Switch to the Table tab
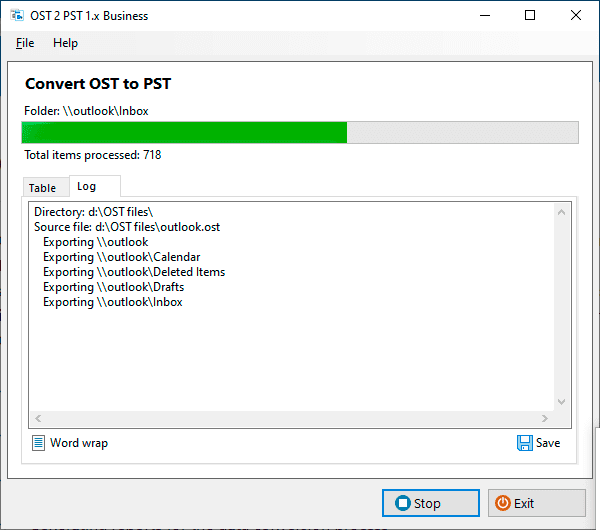This screenshot has width=600, height=530. coord(43,188)
